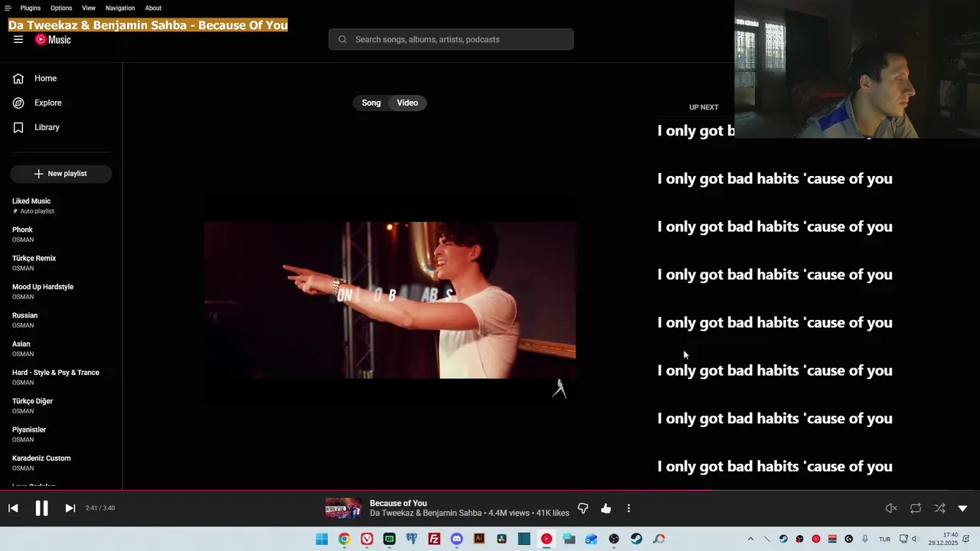Open the system tray speaker volume icon
The height and width of the screenshot is (551, 980).
click(x=914, y=539)
